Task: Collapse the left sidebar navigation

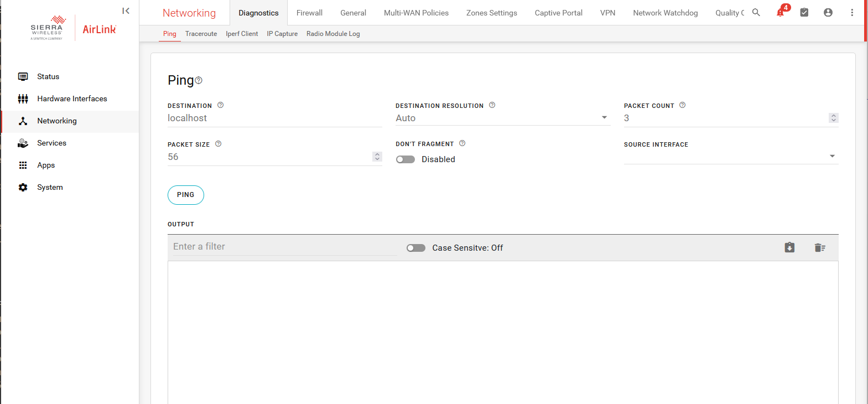Action: tap(126, 11)
